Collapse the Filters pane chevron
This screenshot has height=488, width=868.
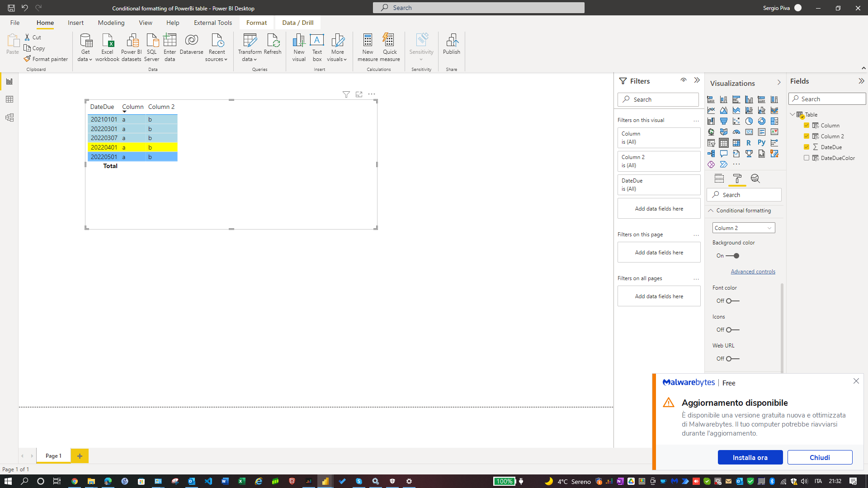[x=697, y=80]
